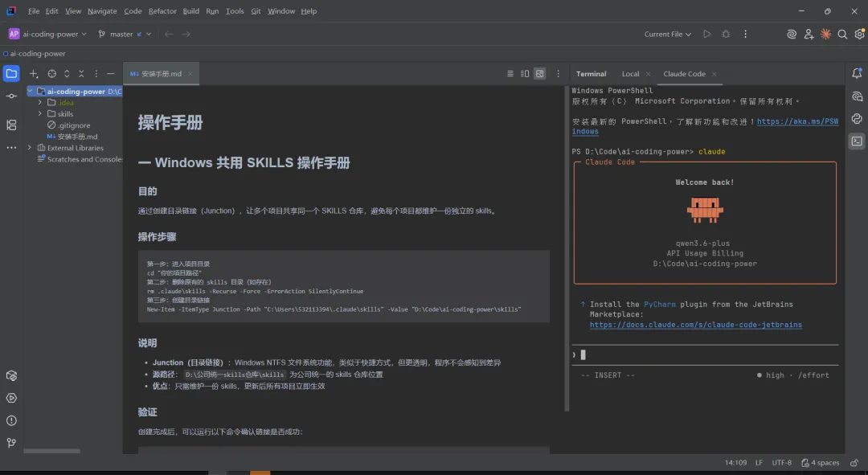Screen dimensions: 868x475
Task: Open AI chat tool window icon
Action: pyautogui.click(x=857, y=96)
